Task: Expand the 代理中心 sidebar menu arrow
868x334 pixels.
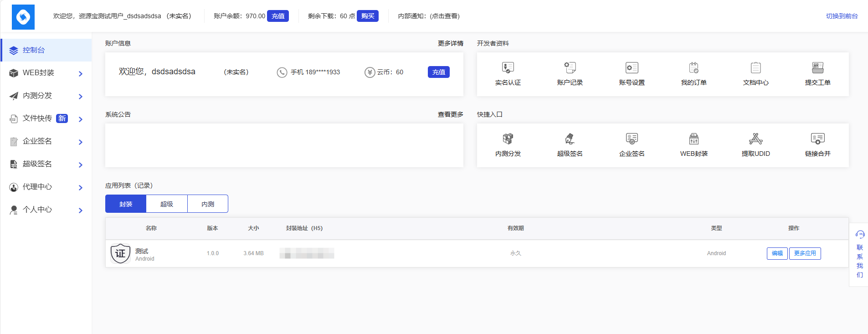Action: coord(81,188)
